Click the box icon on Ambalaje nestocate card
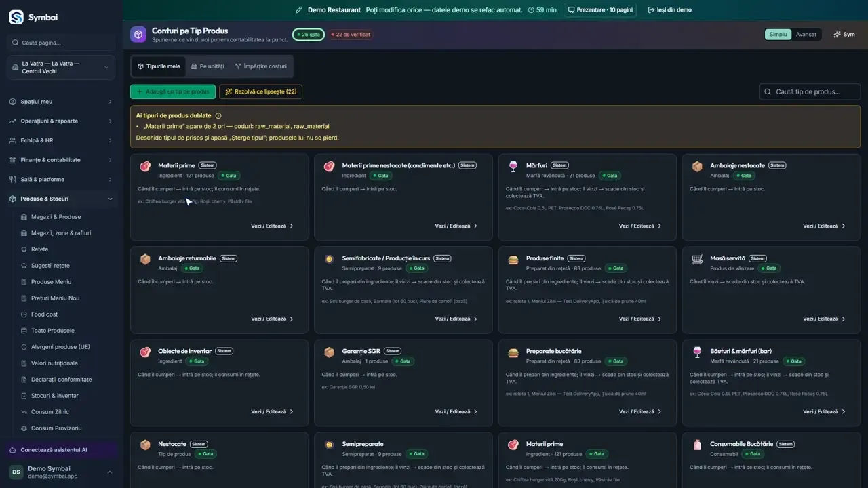 [697, 166]
